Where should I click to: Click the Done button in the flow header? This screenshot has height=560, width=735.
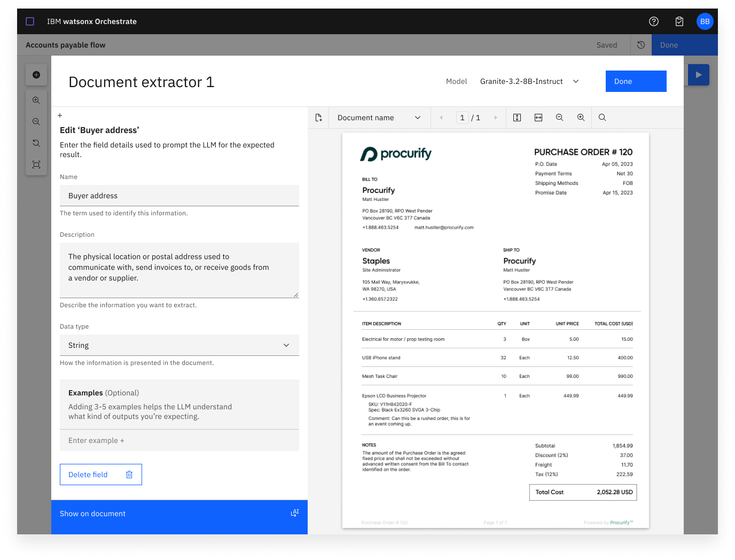pos(685,45)
